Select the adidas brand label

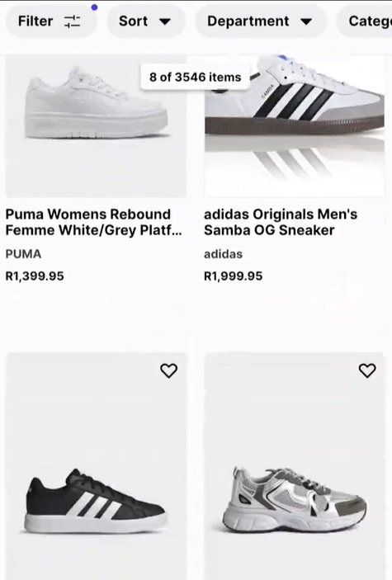(x=223, y=254)
